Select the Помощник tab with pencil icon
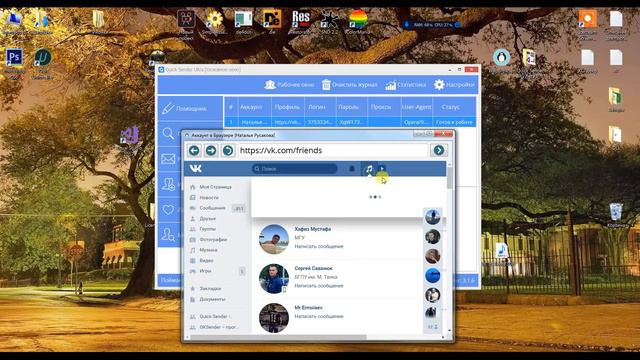Screen dimensions: 640x360 coord(190,109)
